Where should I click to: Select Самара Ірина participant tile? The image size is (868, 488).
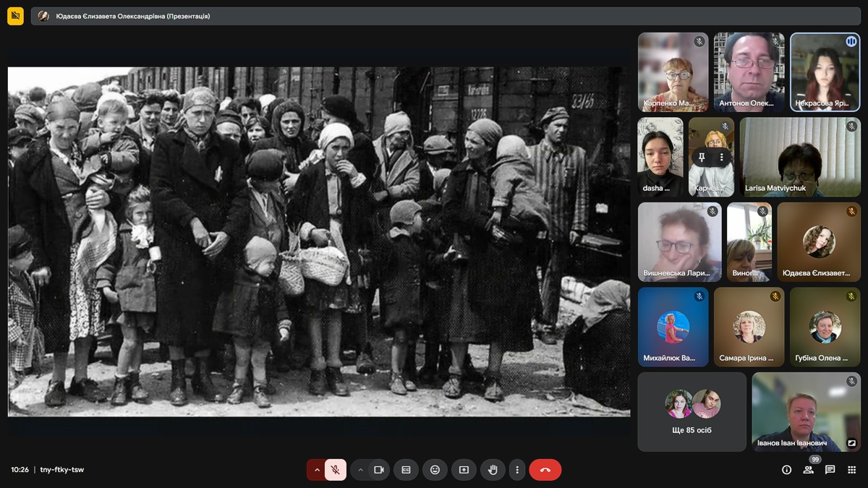tap(749, 327)
